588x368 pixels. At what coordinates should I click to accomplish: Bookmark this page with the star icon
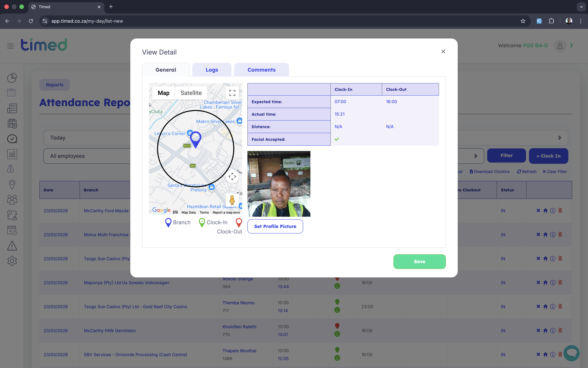click(523, 21)
